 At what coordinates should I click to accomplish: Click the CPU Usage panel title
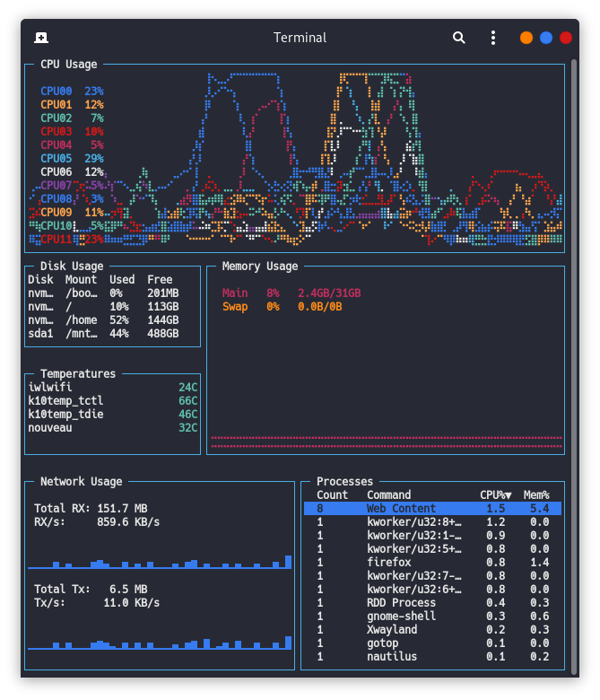[x=69, y=65]
